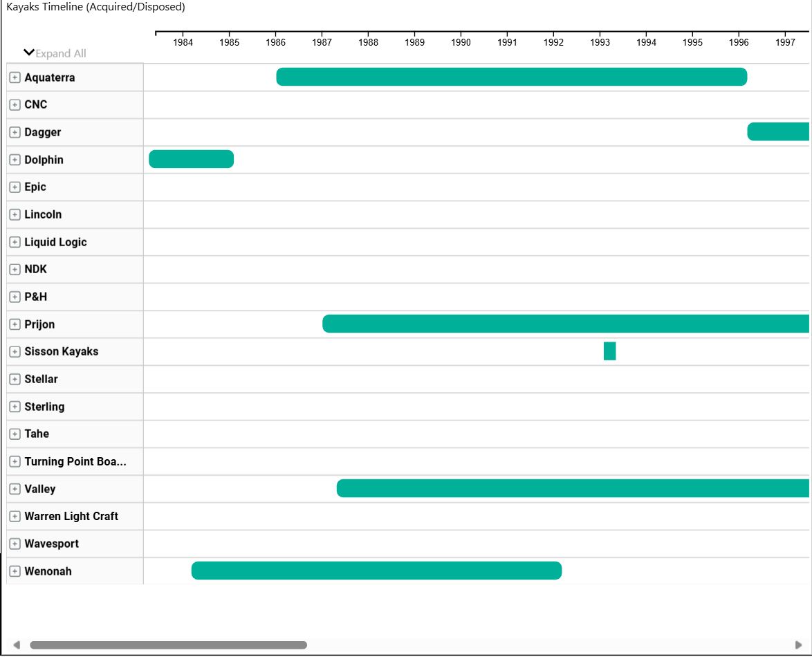Expand the Wavesport row
The image size is (812, 657).
(x=15, y=544)
